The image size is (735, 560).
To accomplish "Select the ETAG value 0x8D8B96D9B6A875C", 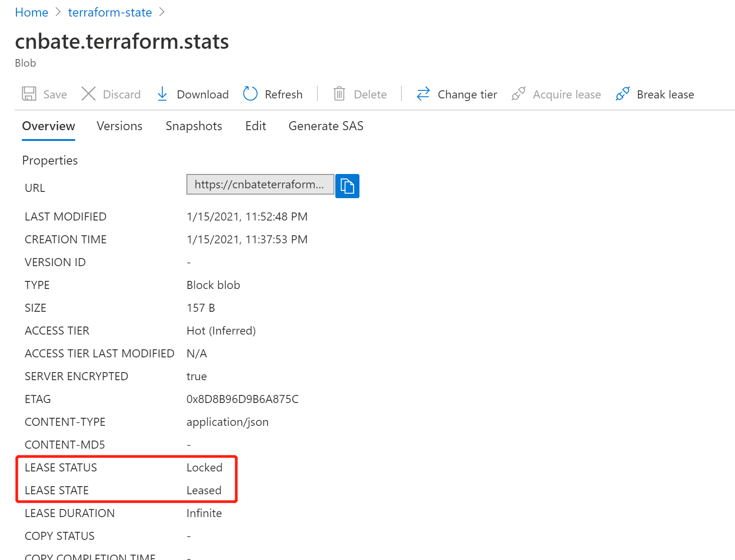I will (x=242, y=399).
